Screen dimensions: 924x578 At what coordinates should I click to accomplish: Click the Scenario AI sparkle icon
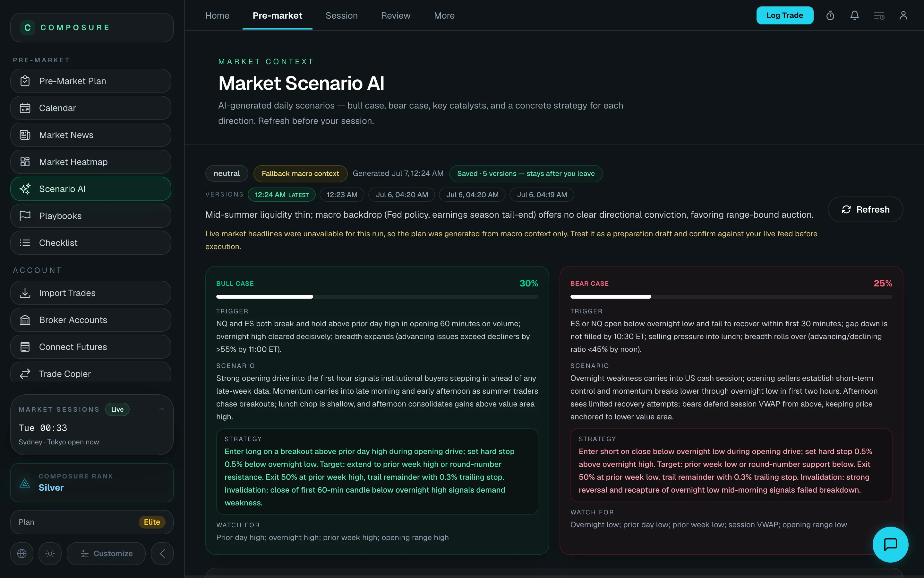(25, 189)
